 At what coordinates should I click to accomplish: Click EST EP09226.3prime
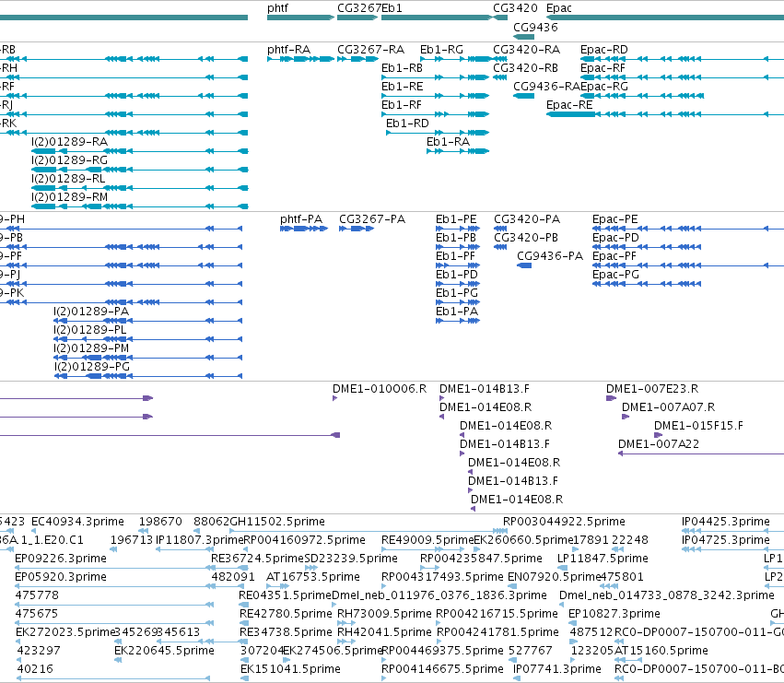pos(61,559)
